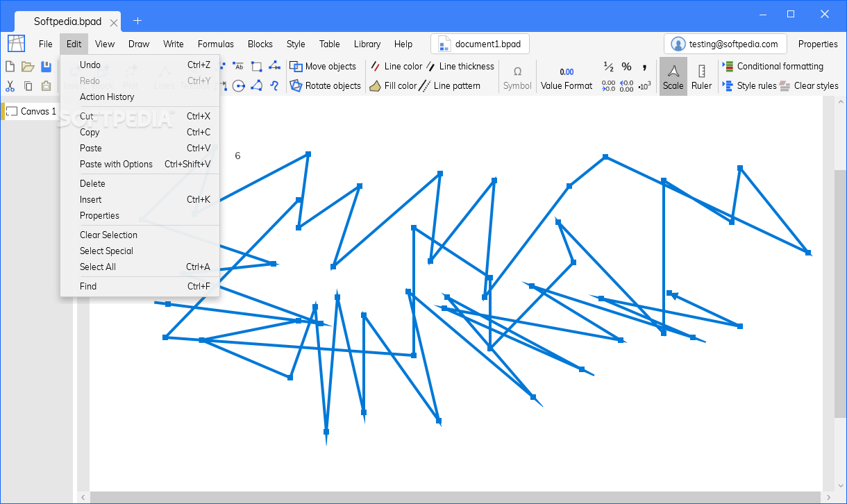Image resolution: width=847 pixels, height=504 pixels.
Task: Open the File menu
Action: coord(46,44)
